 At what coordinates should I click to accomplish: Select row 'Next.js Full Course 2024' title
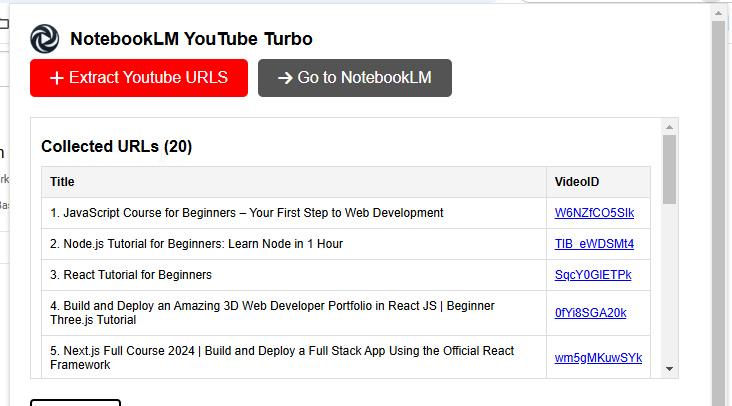[282, 358]
